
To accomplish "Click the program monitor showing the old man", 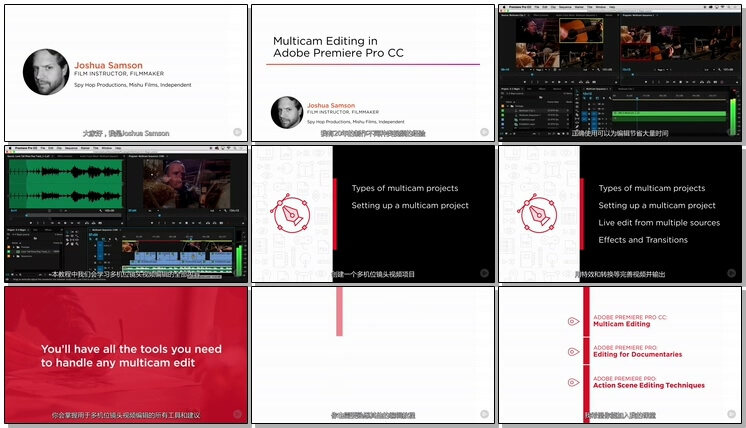I will click(186, 184).
